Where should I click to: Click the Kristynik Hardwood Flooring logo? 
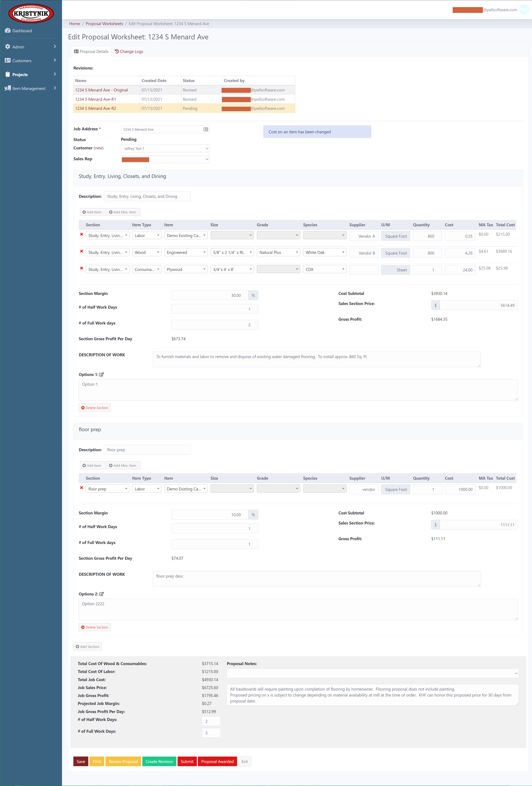pos(31,14)
